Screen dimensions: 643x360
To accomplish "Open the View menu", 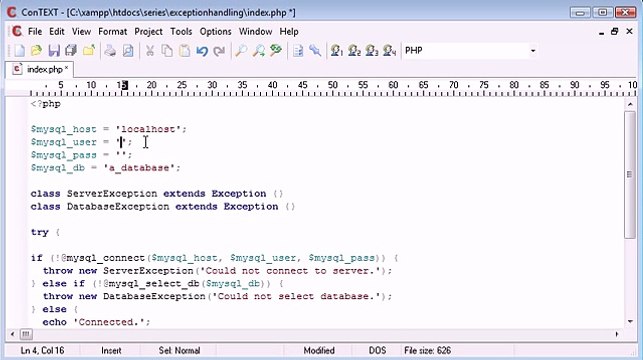I will pyautogui.click(x=81, y=32).
